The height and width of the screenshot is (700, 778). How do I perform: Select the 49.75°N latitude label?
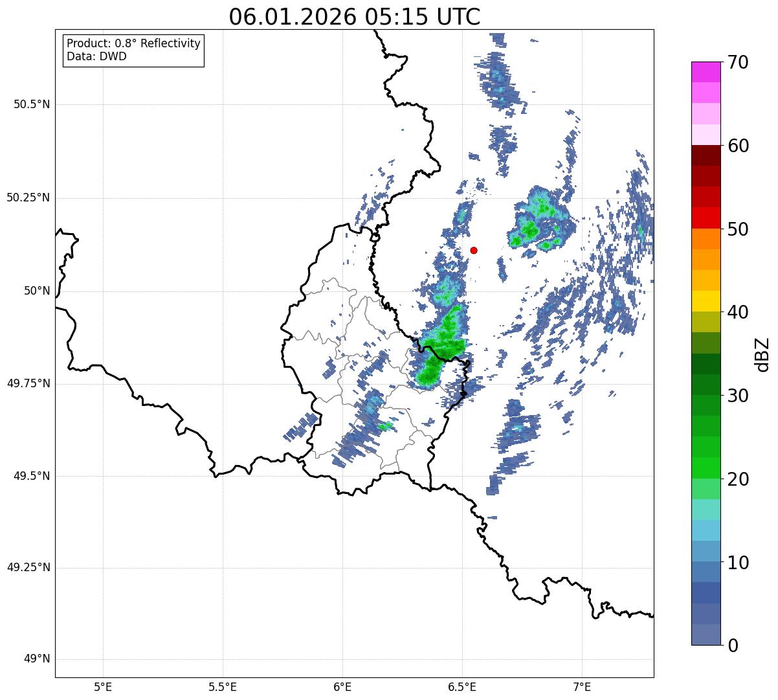click(x=28, y=383)
